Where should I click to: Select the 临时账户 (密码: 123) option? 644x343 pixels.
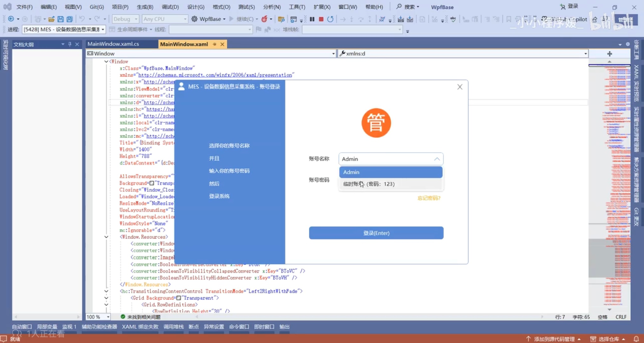tap(391, 184)
